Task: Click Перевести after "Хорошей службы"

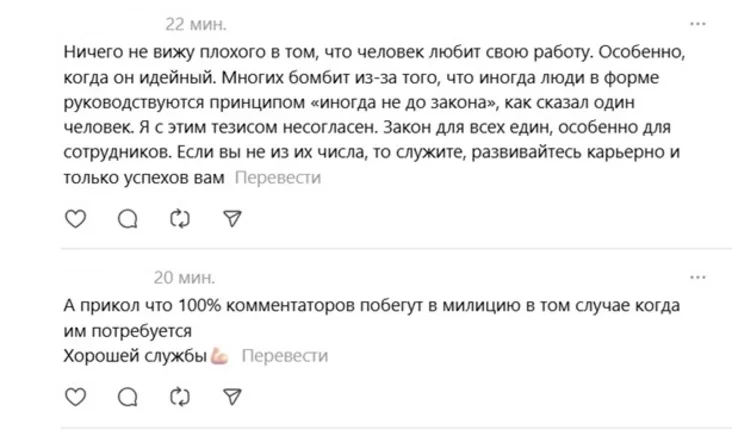Action: (x=284, y=356)
